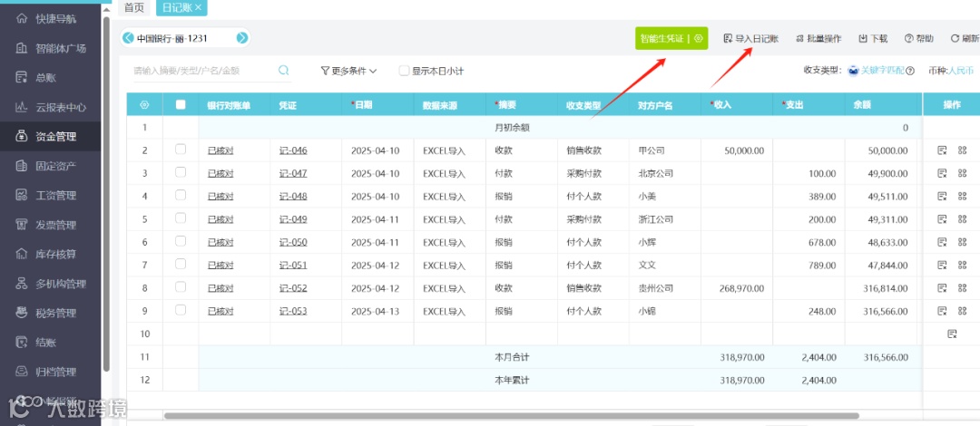The width and height of the screenshot is (980, 426).
Task: Click the grid icon for 小美 row
Action: pyautogui.click(x=962, y=196)
